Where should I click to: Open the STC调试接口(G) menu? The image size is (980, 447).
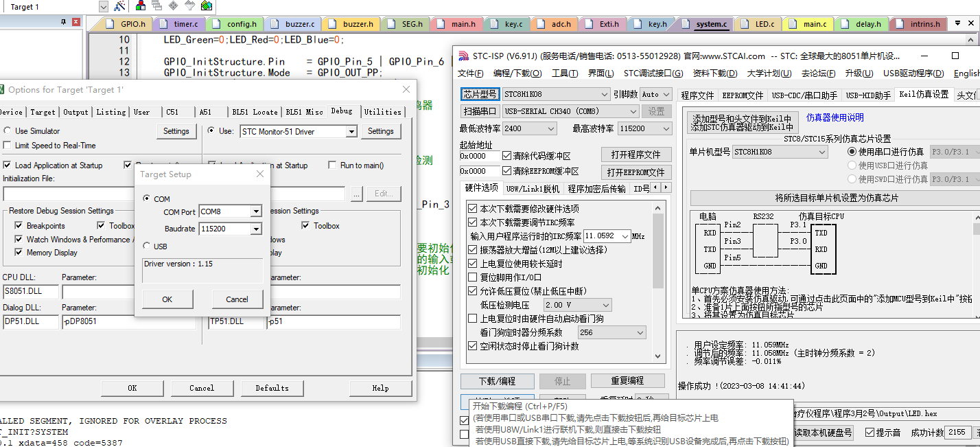pos(653,73)
